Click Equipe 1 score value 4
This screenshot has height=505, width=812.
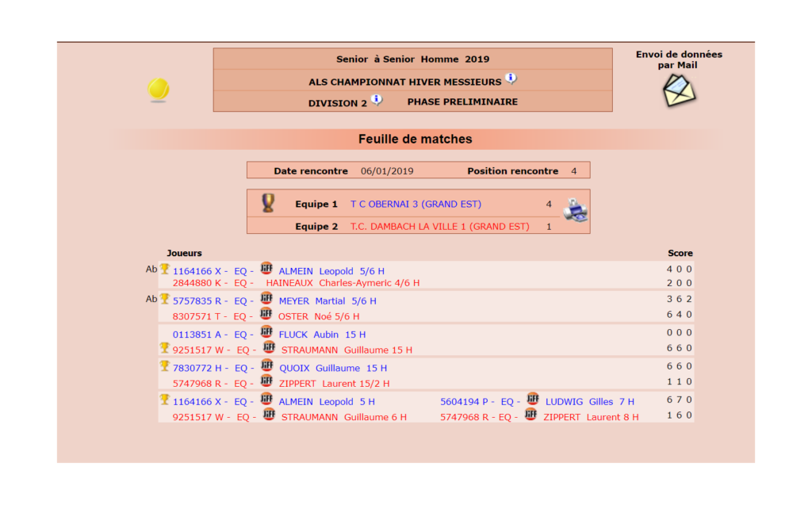click(549, 204)
